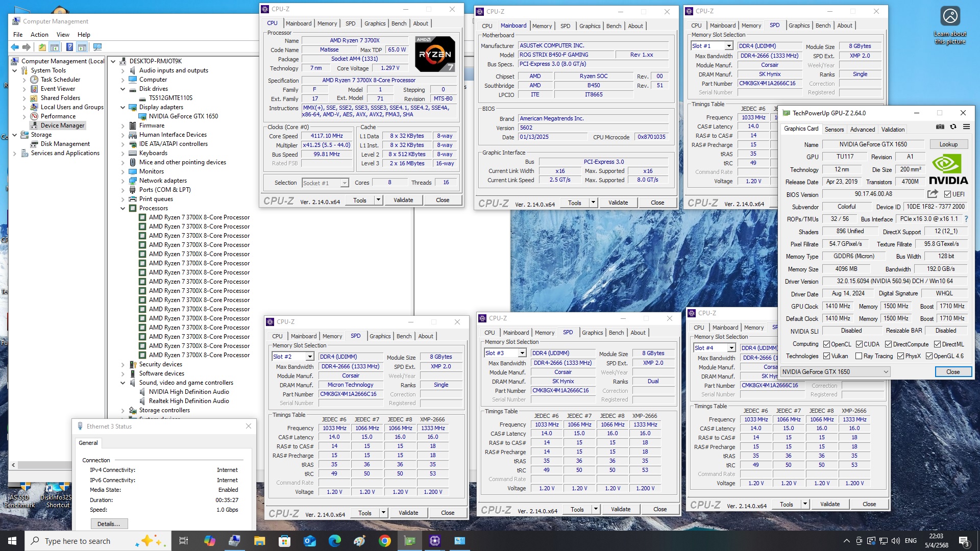Click Show/Hide Console Tree toolbar icon
The width and height of the screenshot is (980, 551).
(55, 47)
